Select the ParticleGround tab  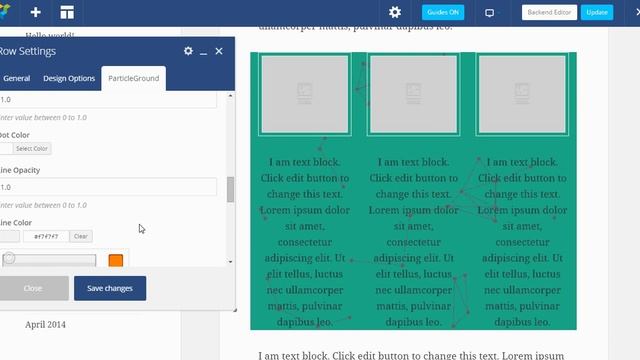point(133,78)
